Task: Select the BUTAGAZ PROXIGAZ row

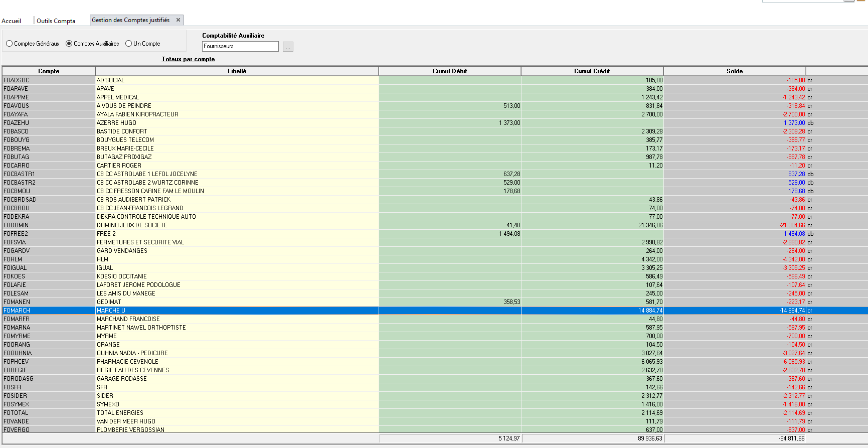Action: [x=435, y=157]
